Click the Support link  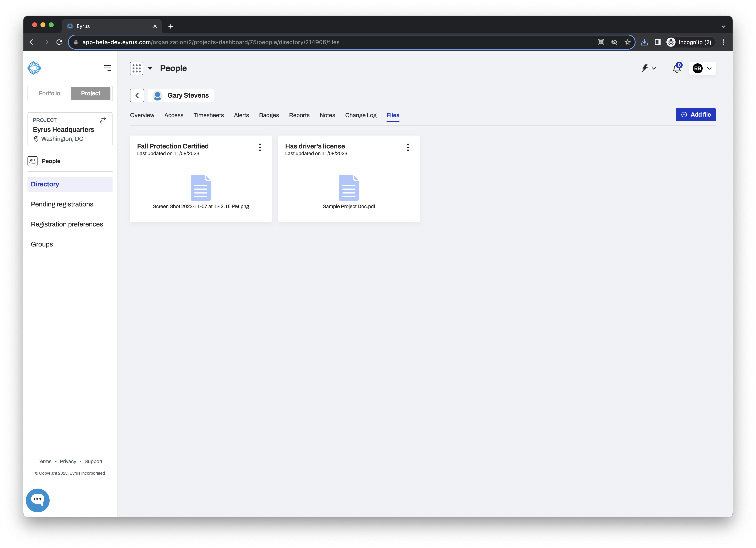[93, 462]
